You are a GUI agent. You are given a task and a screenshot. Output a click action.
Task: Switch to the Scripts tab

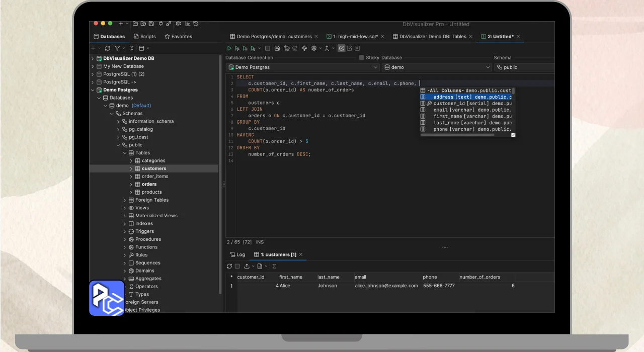pyautogui.click(x=144, y=37)
